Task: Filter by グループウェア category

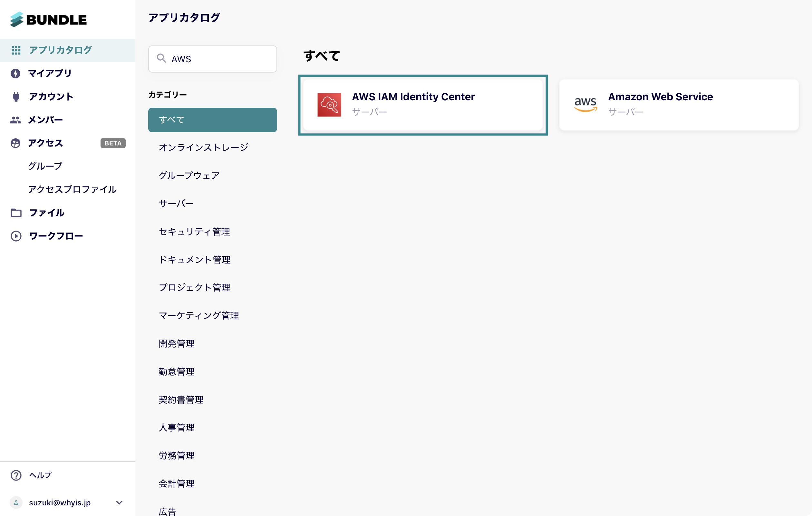Action: (x=189, y=176)
